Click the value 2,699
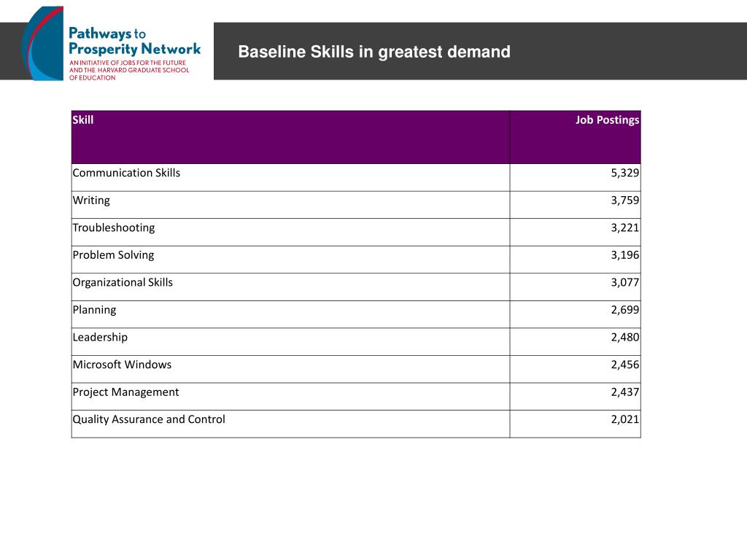 point(625,310)
